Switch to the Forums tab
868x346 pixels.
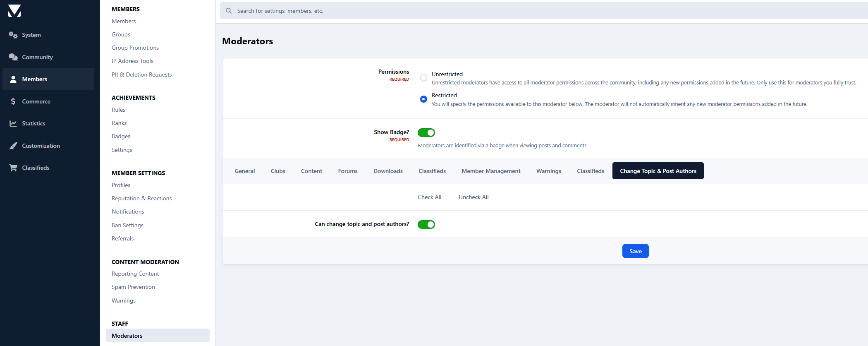[x=347, y=171]
